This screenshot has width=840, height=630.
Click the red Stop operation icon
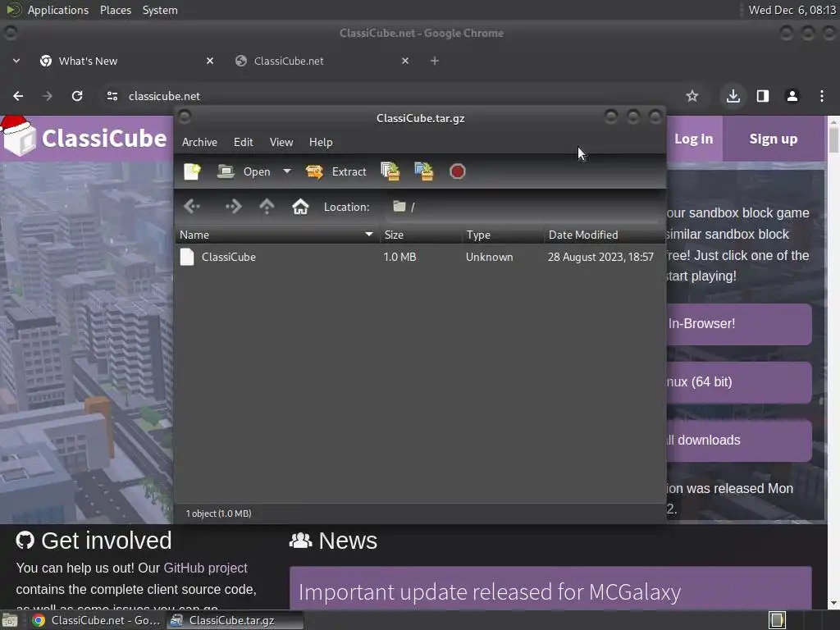pyautogui.click(x=458, y=171)
